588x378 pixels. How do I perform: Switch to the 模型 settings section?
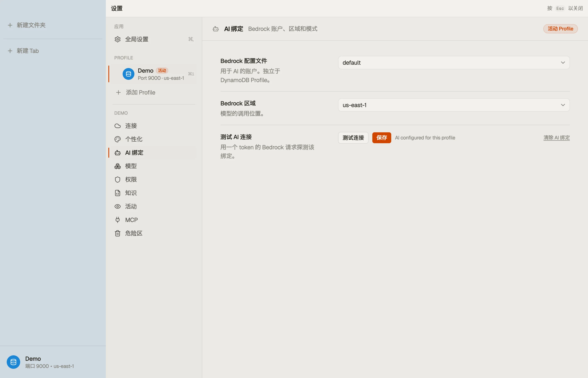tap(154, 166)
